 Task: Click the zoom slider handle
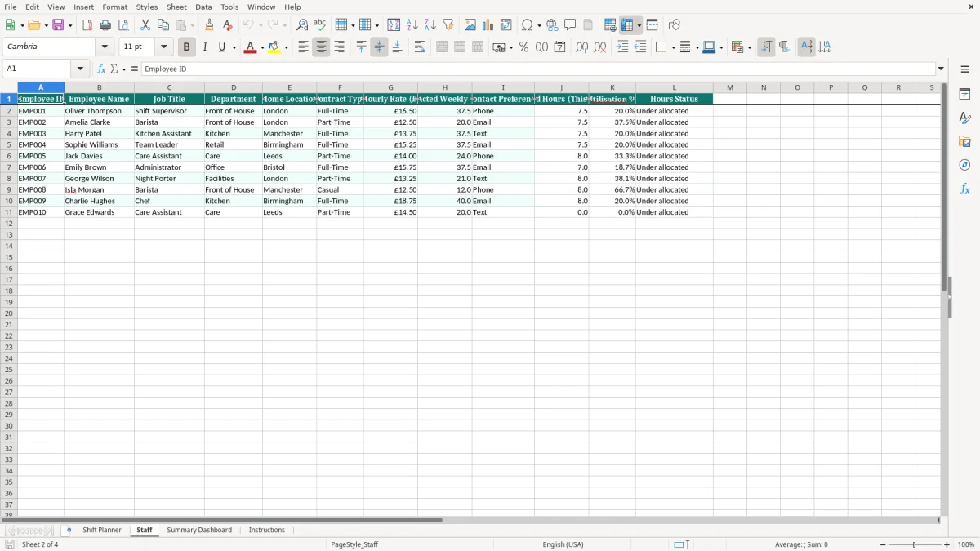915,544
